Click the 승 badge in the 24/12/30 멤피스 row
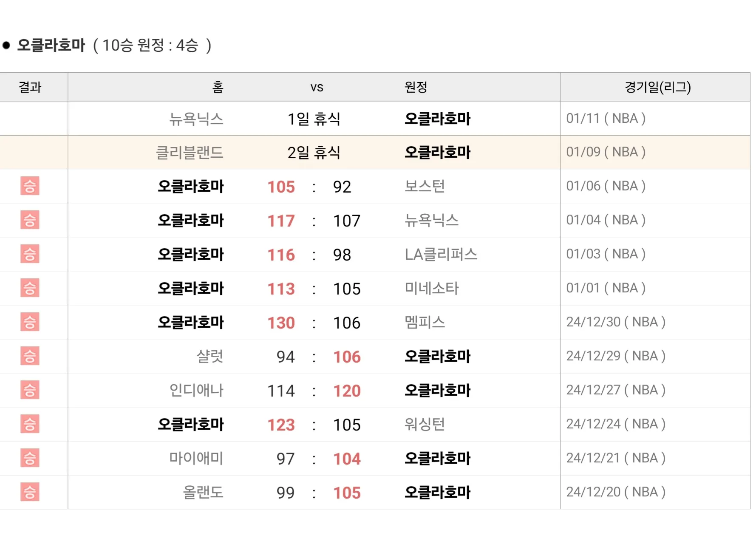Viewport: 756px width, 544px height. [30, 322]
